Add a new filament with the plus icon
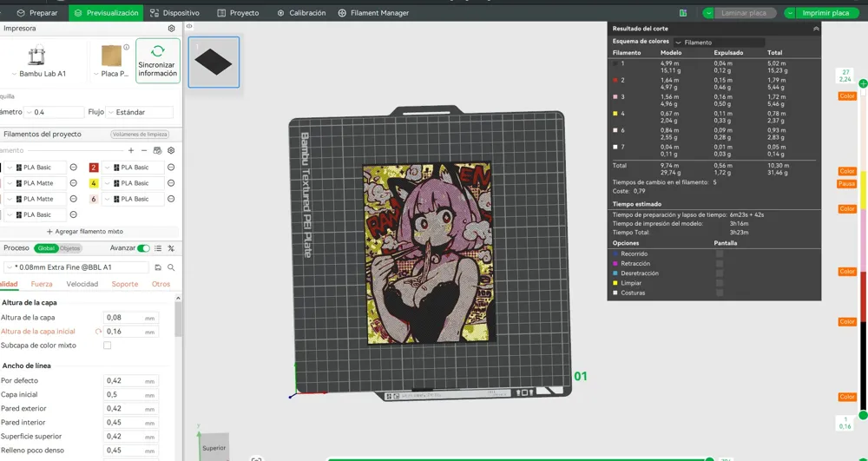The width and height of the screenshot is (868, 461). pos(131,150)
